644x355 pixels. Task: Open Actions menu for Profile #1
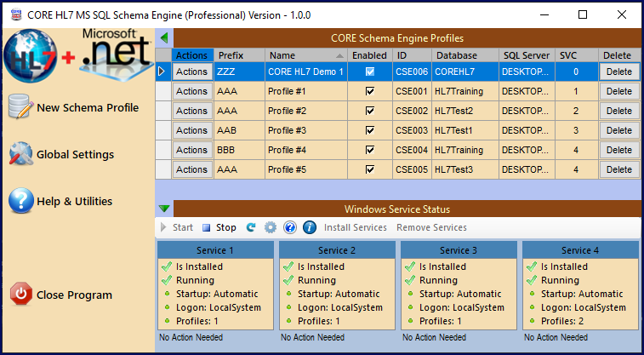coord(192,91)
